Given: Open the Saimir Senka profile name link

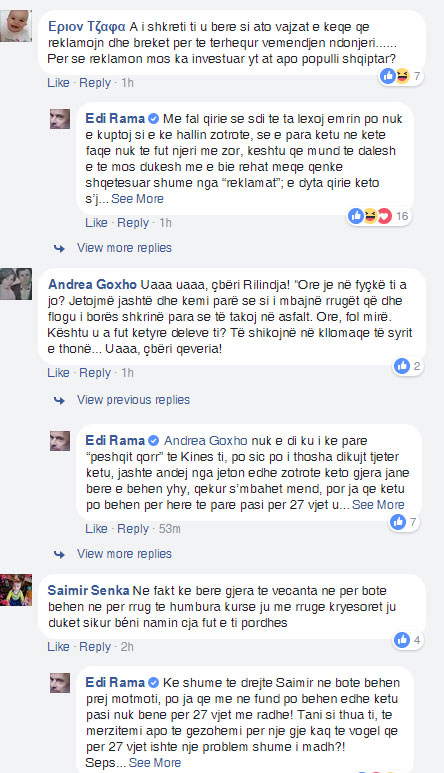Looking at the screenshot, I should [88, 591].
